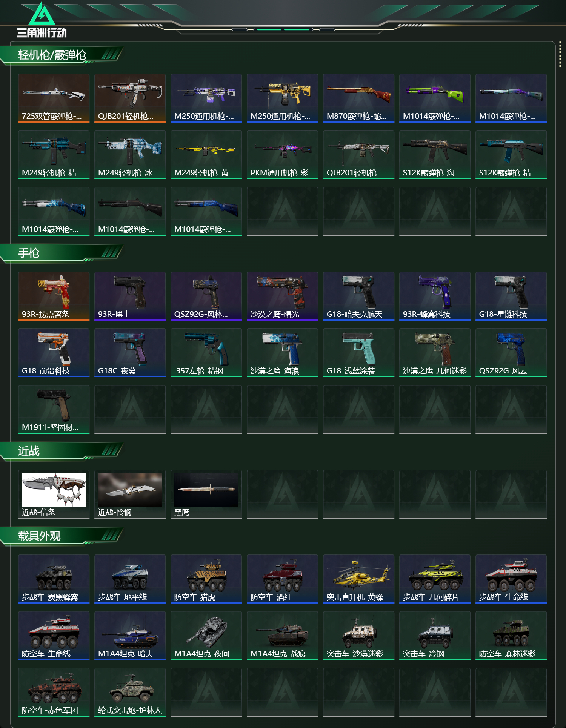Select the 93R-捞点薯条 pistol skin
The image size is (566, 728).
tap(54, 296)
